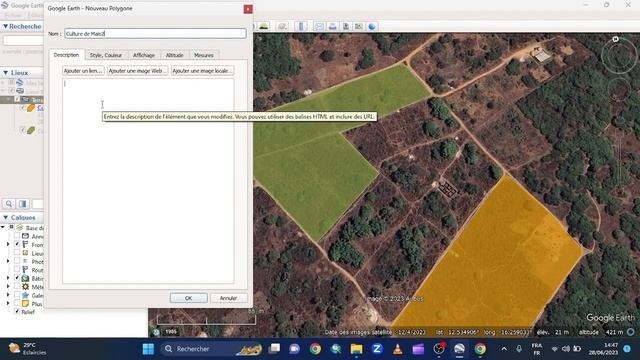Toggle the Bâtiments 3D layer checkbox
The image size is (640, 360).
(17, 278)
